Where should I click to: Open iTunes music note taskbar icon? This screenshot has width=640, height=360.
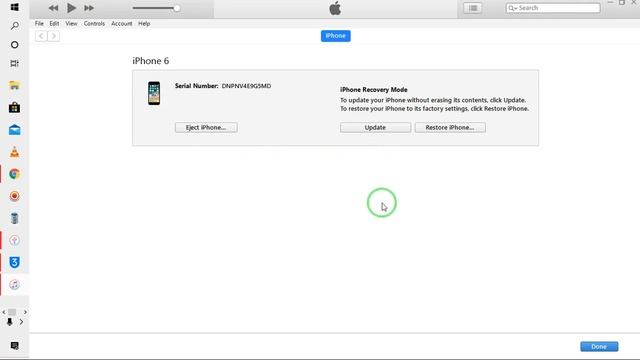(x=14, y=284)
